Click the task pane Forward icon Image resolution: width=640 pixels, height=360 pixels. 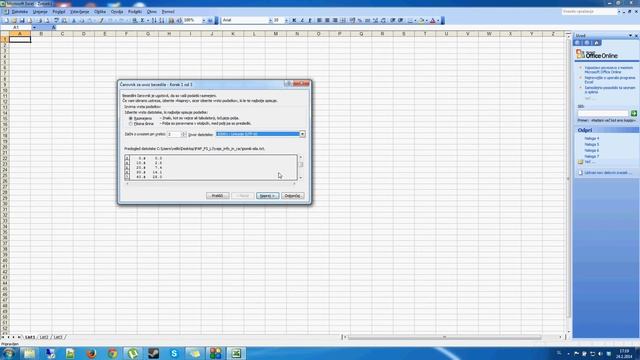point(587,42)
